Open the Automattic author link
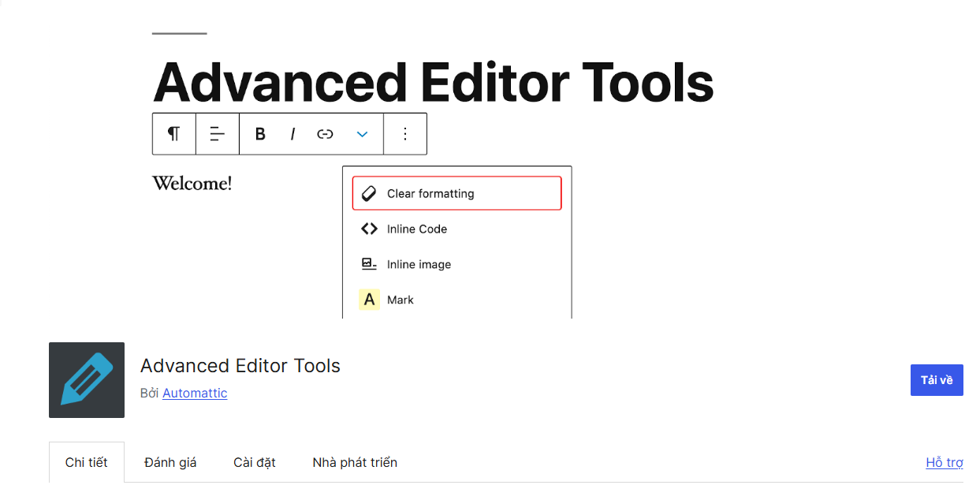This screenshot has width=980, height=485. (x=194, y=393)
